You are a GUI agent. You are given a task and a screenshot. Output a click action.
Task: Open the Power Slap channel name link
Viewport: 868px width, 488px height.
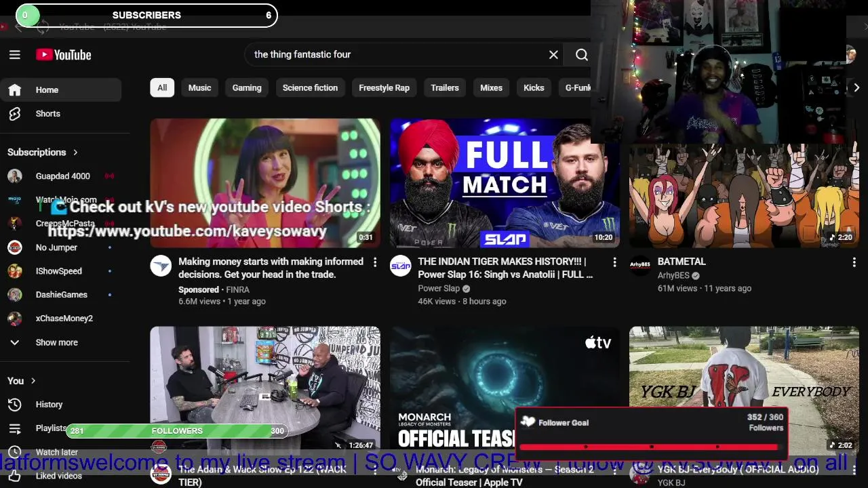tap(439, 289)
